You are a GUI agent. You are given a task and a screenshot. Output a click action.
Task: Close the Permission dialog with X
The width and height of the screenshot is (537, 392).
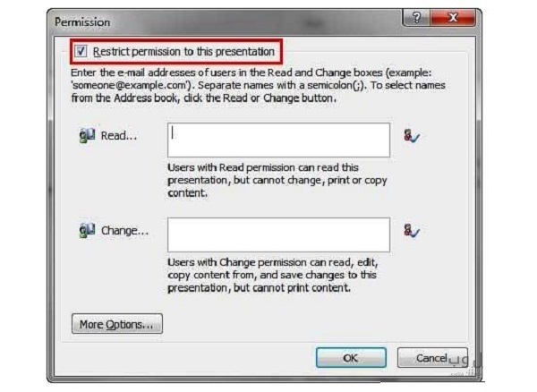click(x=453, y=18)
